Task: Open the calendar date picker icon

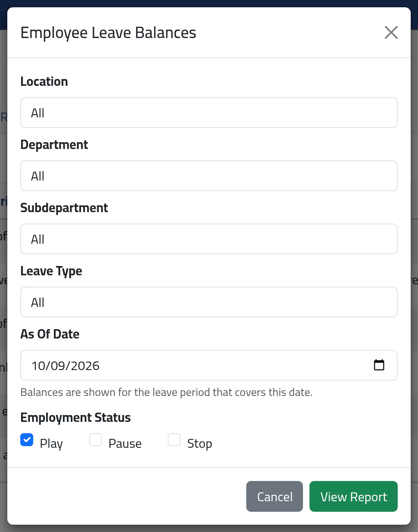Action: [379, 365]
